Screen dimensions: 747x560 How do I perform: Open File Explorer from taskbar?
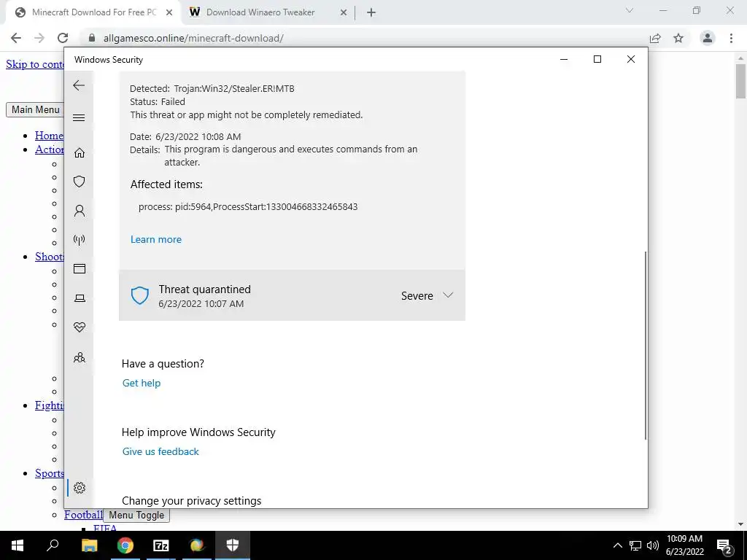coord(89,545)
